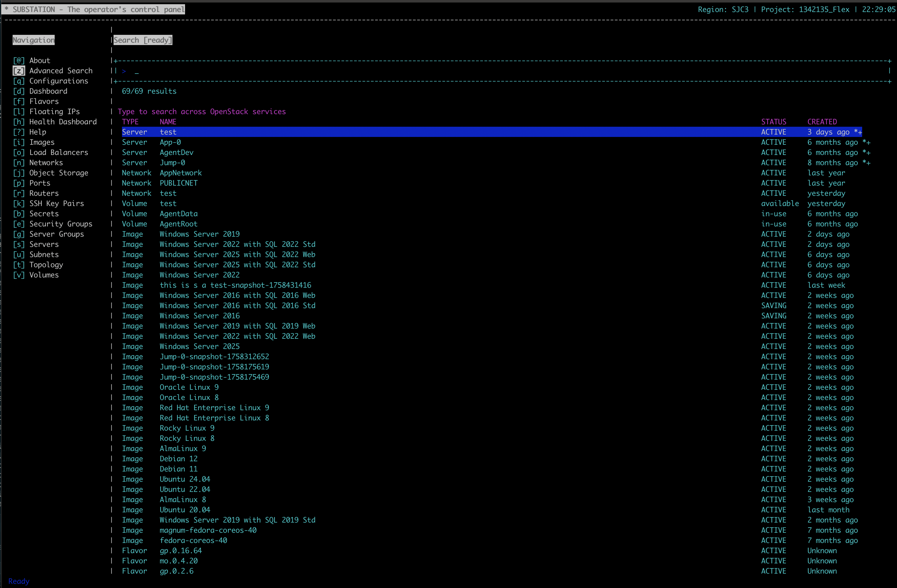Open Security Groups in navigation
The width and height of the screenshot is (897, 588).
(61, 224)
